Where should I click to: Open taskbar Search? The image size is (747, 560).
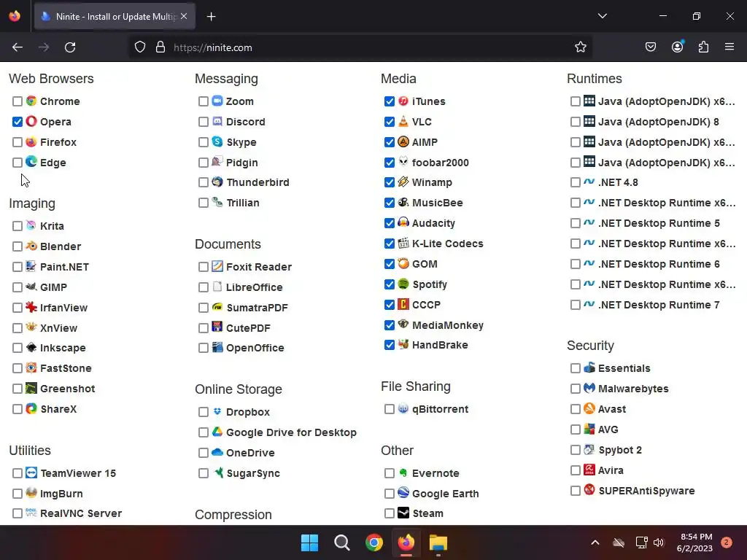[x=341, y=542]
